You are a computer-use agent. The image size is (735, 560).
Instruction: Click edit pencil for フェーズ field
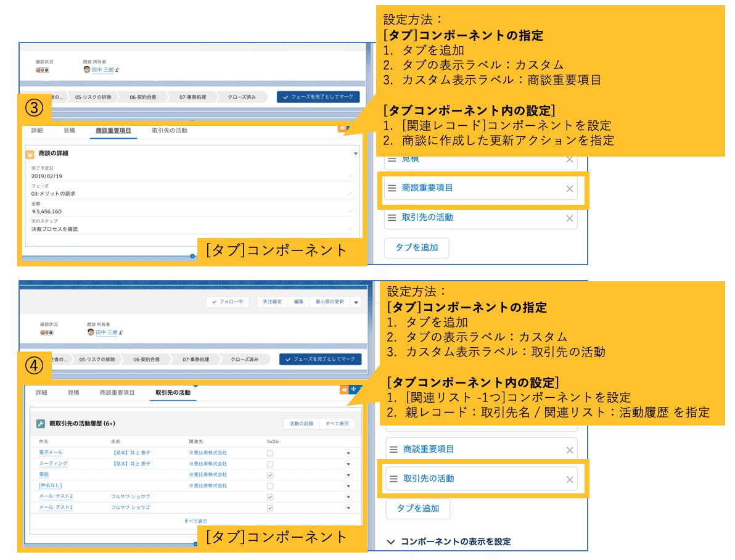350,193
